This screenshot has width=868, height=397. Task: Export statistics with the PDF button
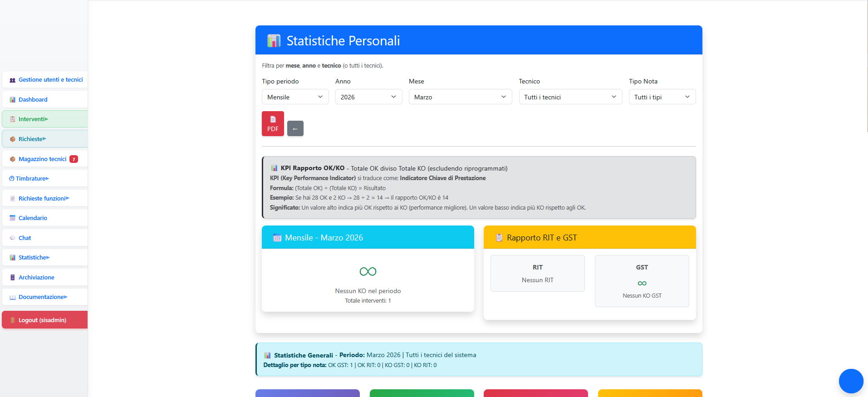[x=273, y=124]
